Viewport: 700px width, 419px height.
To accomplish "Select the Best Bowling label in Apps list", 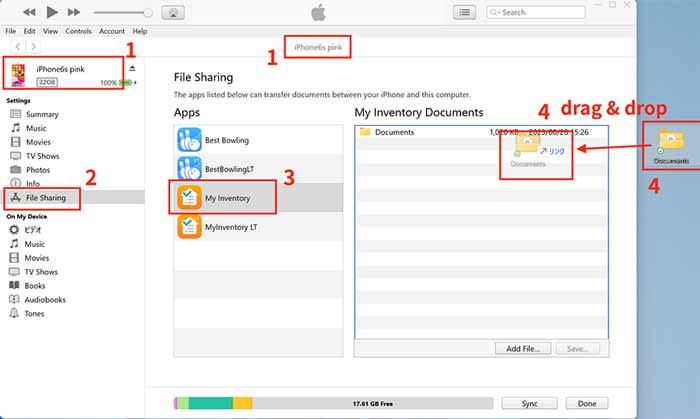I will 227,140.
